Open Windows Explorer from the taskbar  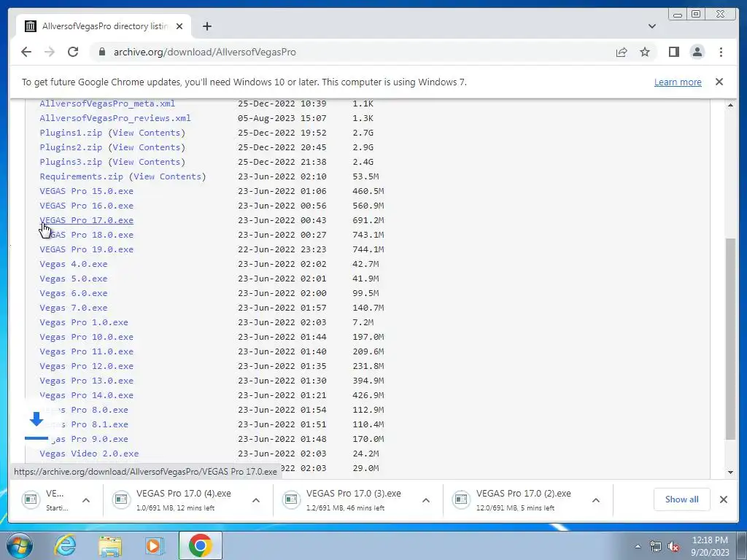click(x=110, y=545)
